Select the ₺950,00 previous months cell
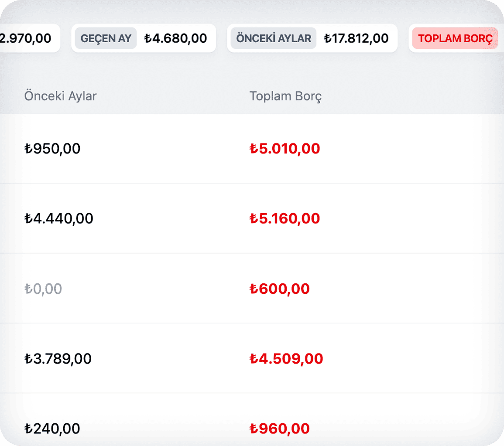 (x=52, y=149)
